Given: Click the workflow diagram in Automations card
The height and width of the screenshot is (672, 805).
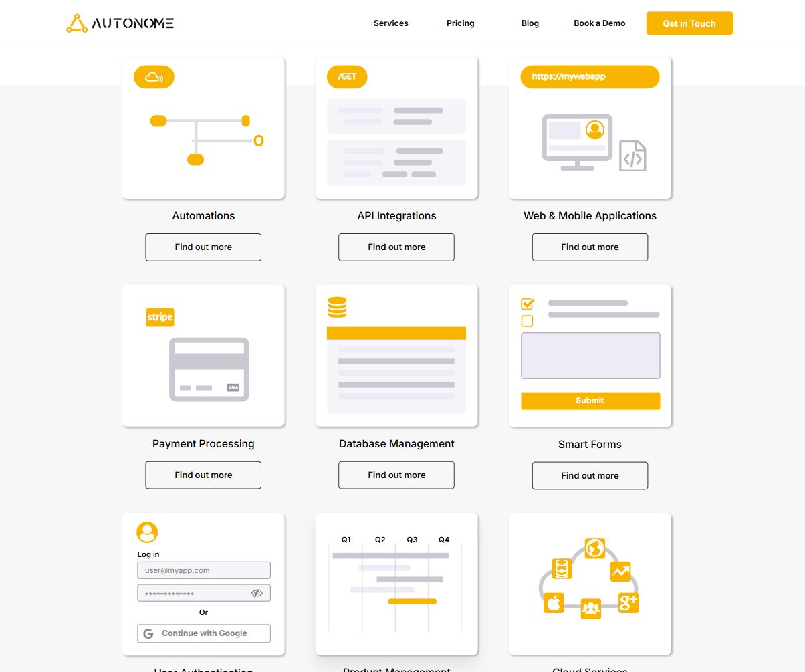Looking at the screenshot, I should pos(207,140).
